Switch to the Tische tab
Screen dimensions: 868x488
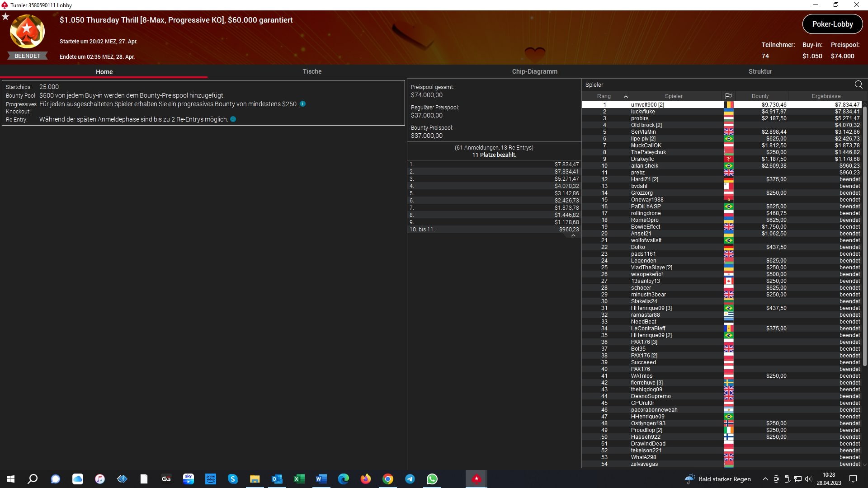click(x=312, y=71)
